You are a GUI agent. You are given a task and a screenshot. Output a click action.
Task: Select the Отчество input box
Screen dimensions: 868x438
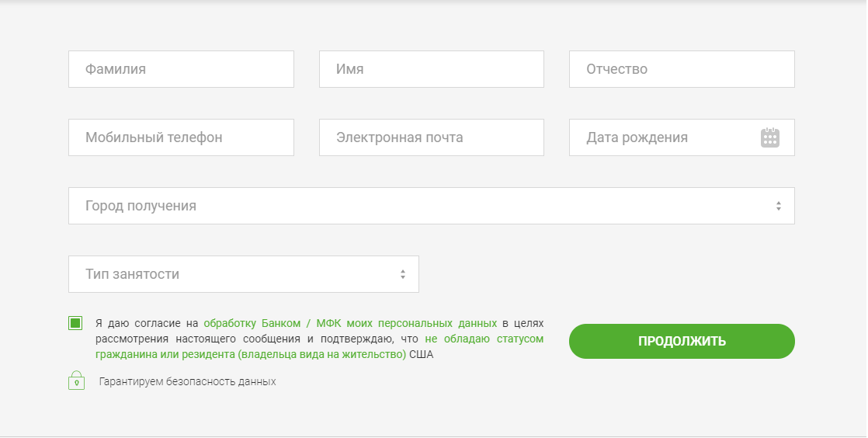pos(681,69)
